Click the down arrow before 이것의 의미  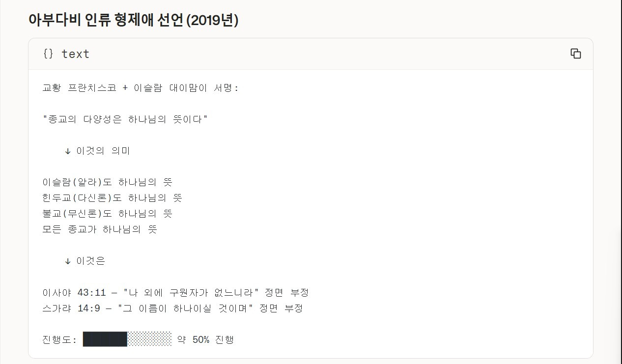(68, 151)
